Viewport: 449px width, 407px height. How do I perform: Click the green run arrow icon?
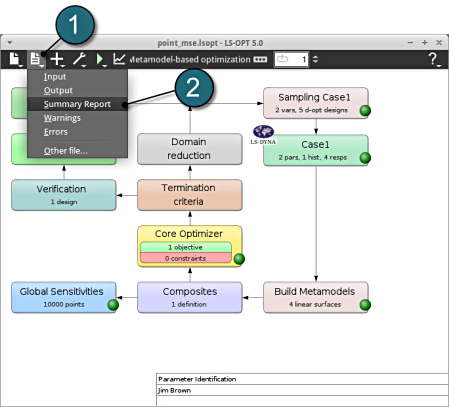(x=100, y=59)
